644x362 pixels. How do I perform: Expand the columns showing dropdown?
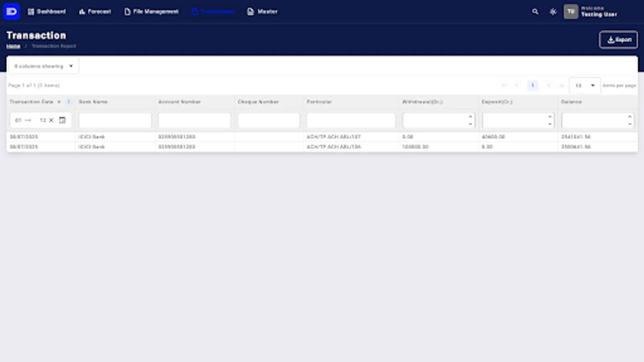pos(43,66)
